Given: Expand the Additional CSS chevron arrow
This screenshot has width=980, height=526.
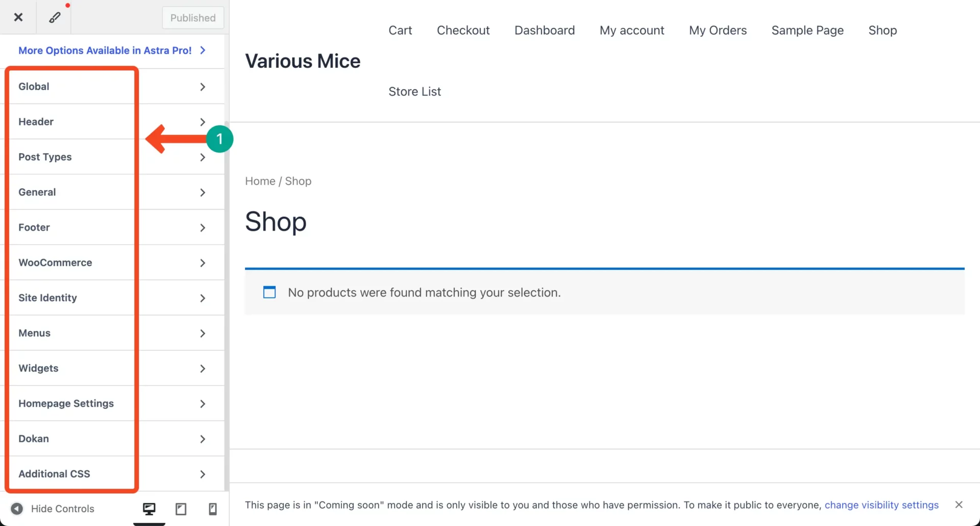Looking at the screenshot, I should click(x=203, y=474).
